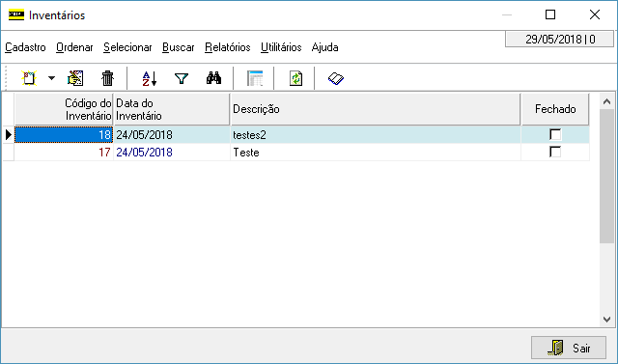Open the Ordenar menu

click(74, 47)
